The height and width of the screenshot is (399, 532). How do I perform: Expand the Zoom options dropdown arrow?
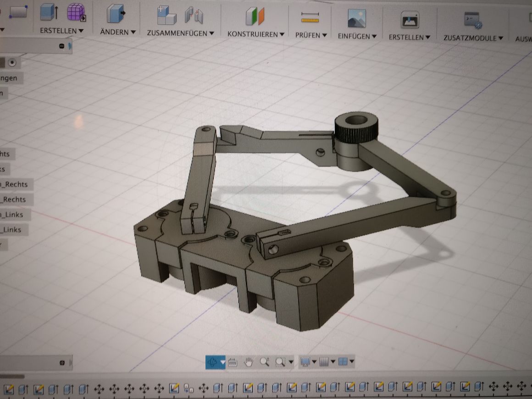pos(291,362)
